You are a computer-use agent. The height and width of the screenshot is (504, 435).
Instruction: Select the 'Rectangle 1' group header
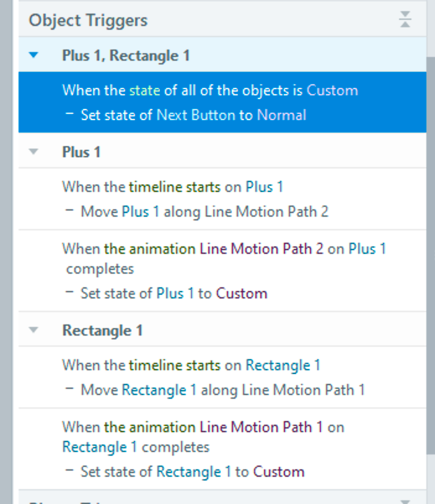coord(102,330)
